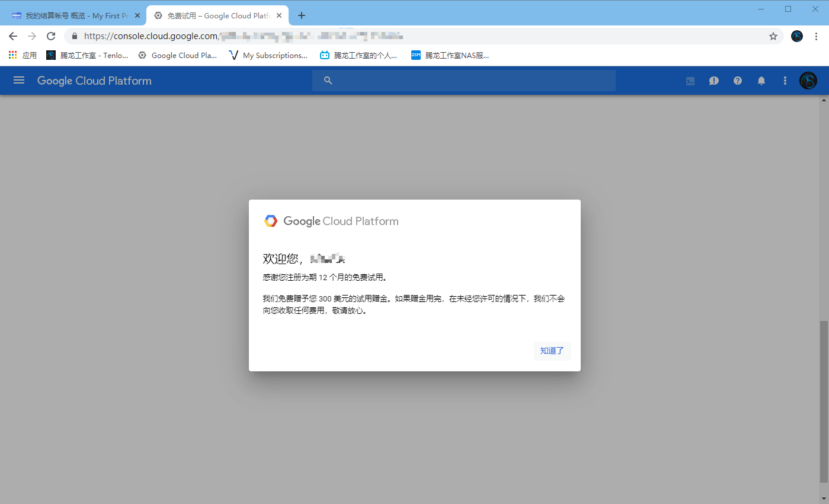This screenshot has width=829, height=504.
Task: Open the Chrome profile avatar in the toolbar
Action: (798, 36)
